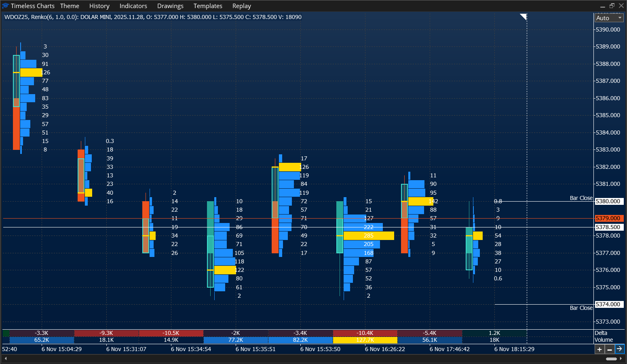Open the Indicators menu

[133, 6]
